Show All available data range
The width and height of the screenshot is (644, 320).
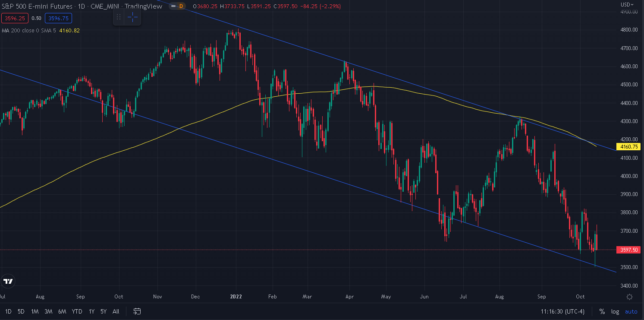click(x=116, y=311)
